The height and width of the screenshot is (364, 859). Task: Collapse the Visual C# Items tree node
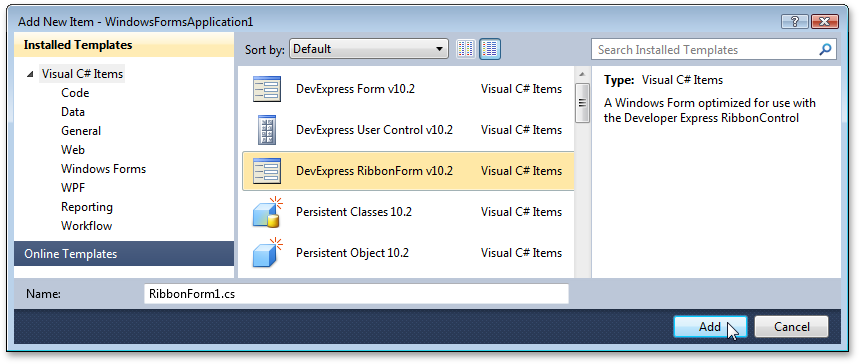click(30, 74)
